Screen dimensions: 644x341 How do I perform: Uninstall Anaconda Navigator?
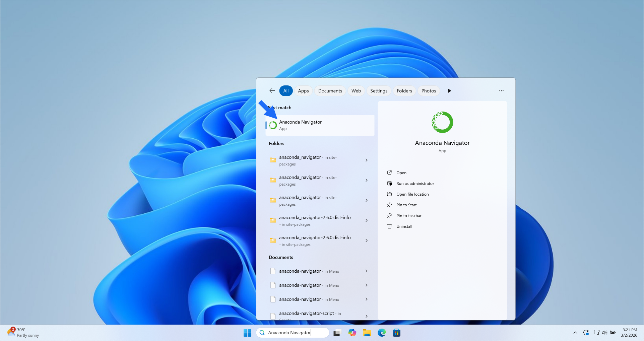click(x=404, y=226)
